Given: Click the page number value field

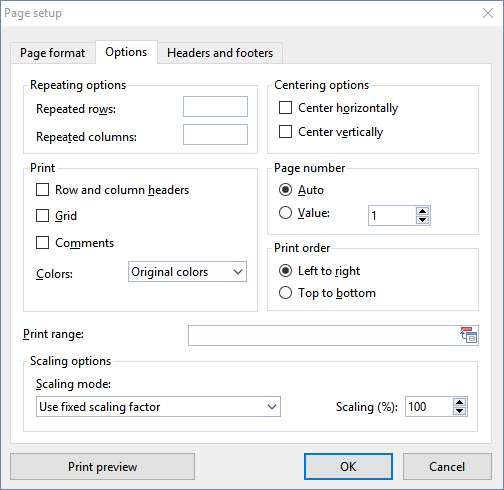Looking at the screenshot, I should tap(392, 216).
